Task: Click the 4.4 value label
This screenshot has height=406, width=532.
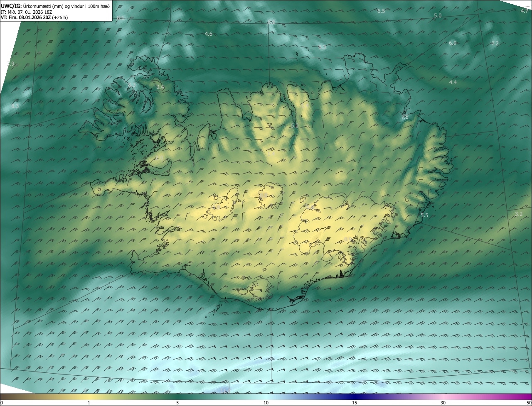Action: (453, 83)
